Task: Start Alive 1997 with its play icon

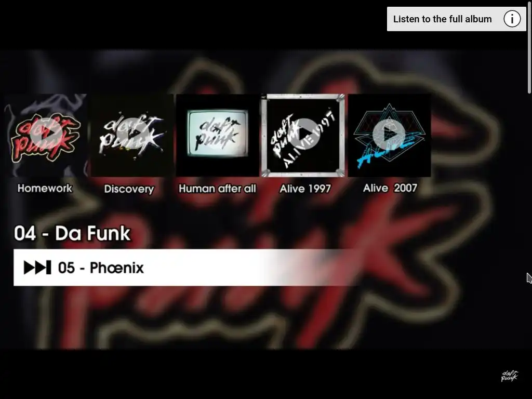Action: [303, 135]
